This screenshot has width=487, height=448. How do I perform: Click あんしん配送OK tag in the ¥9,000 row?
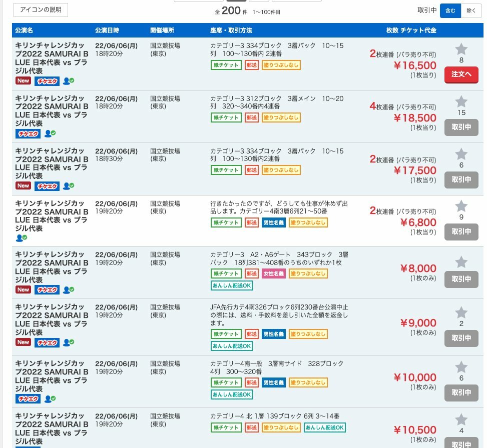pos(232,346)
